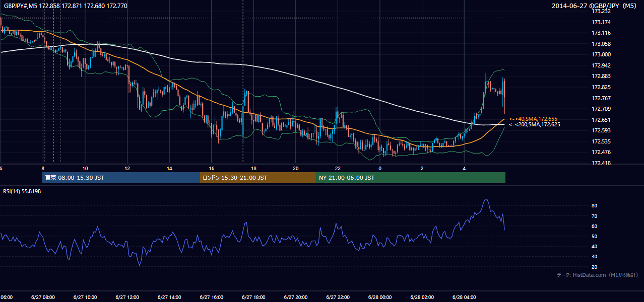Click the 6/27 18:00 bottom time label
This screenshot has height=302, width=644.
coord(253,297)
